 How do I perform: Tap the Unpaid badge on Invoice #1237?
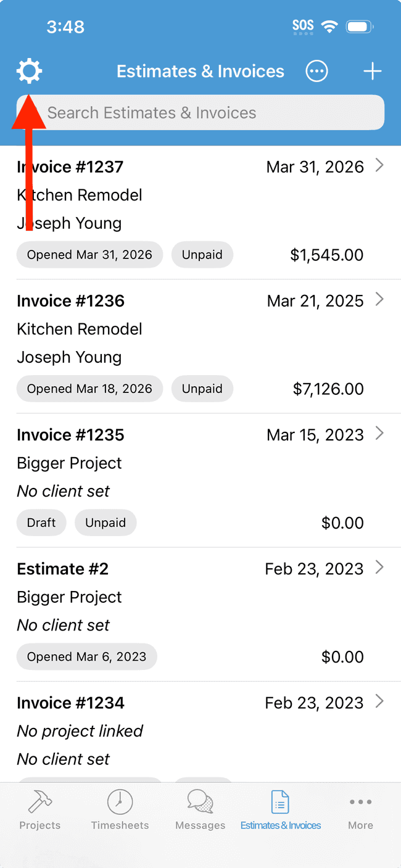click(x=202, y=254)
